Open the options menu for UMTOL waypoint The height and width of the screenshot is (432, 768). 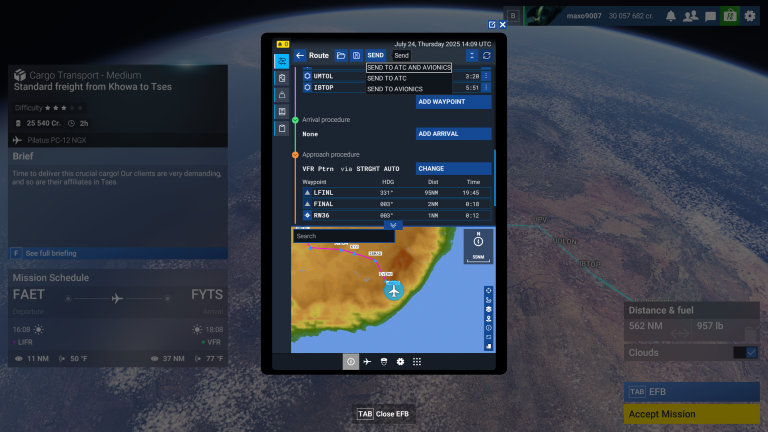point(486,76)
